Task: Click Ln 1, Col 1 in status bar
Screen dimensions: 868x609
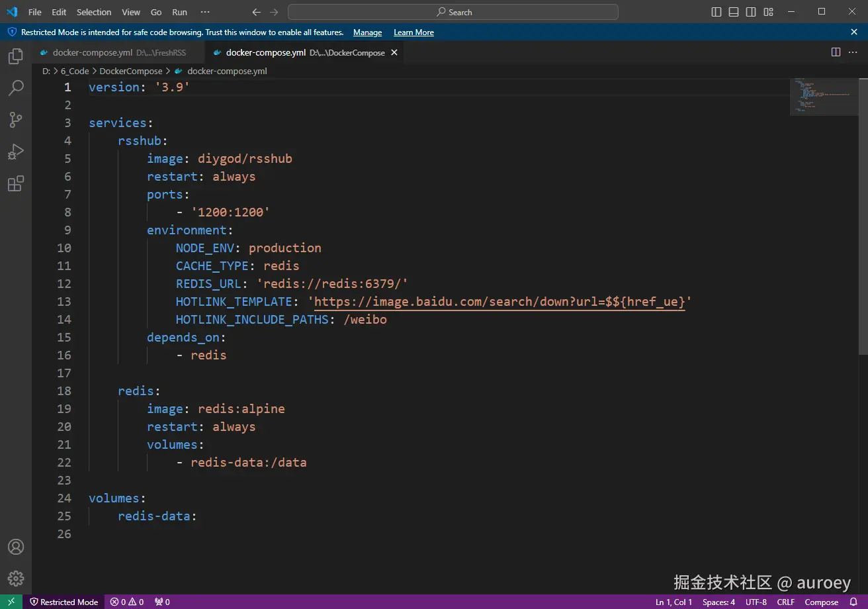Action: coord(673,602)
